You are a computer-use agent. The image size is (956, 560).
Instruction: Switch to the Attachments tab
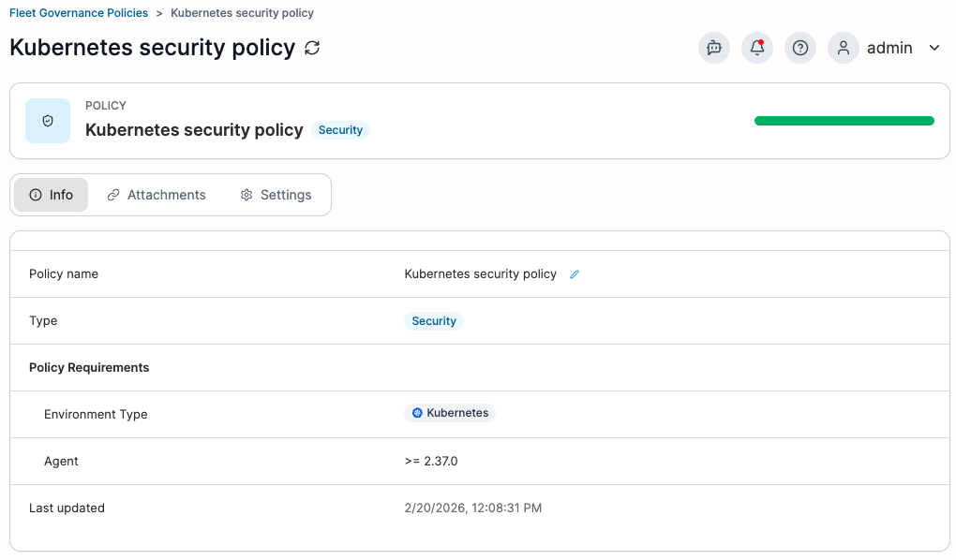point(157,195)
